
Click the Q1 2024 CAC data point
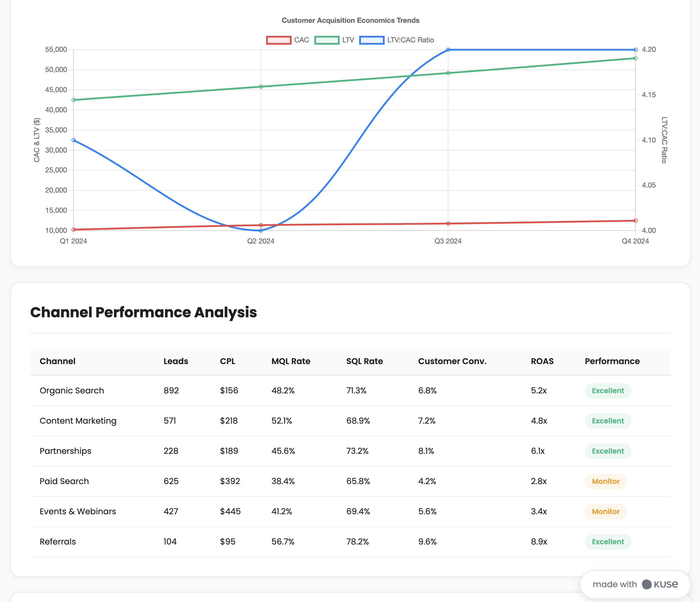(x=74, y=230)
